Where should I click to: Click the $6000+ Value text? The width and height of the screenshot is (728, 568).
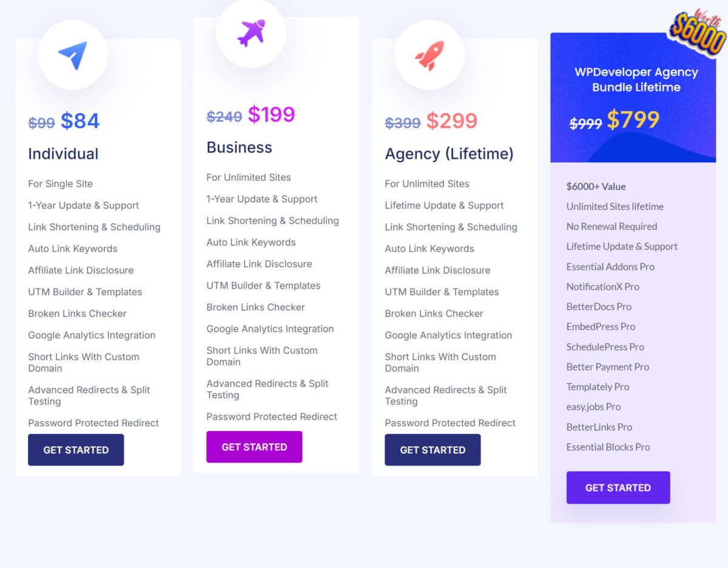click(x=596, y=187)
